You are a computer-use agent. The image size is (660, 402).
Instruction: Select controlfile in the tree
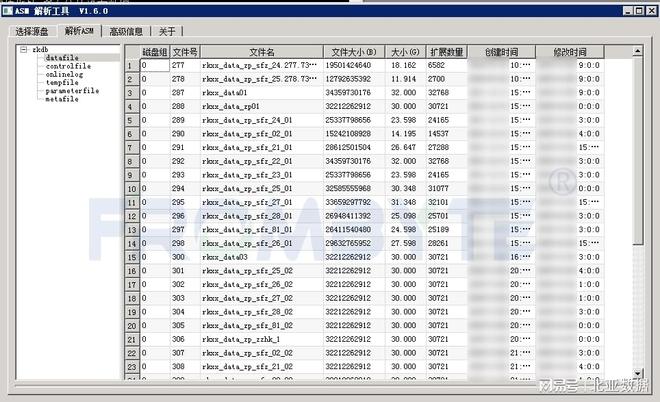[x=68, y=66]
